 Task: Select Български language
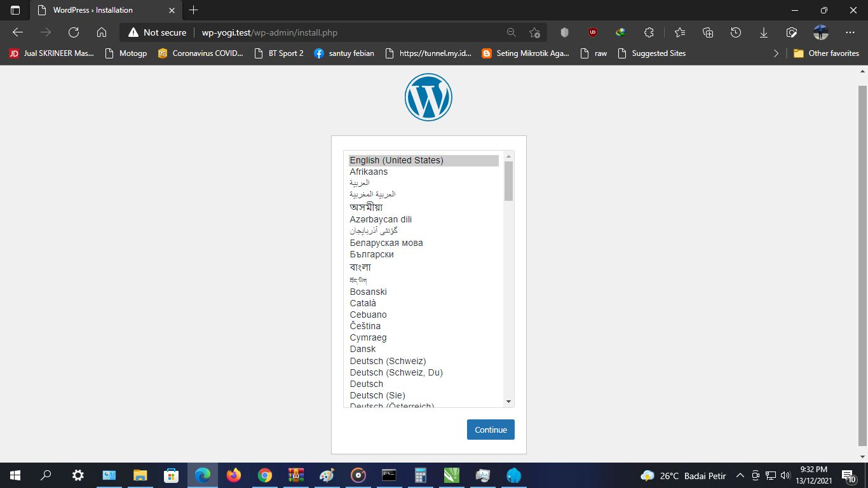click(424, 254)
